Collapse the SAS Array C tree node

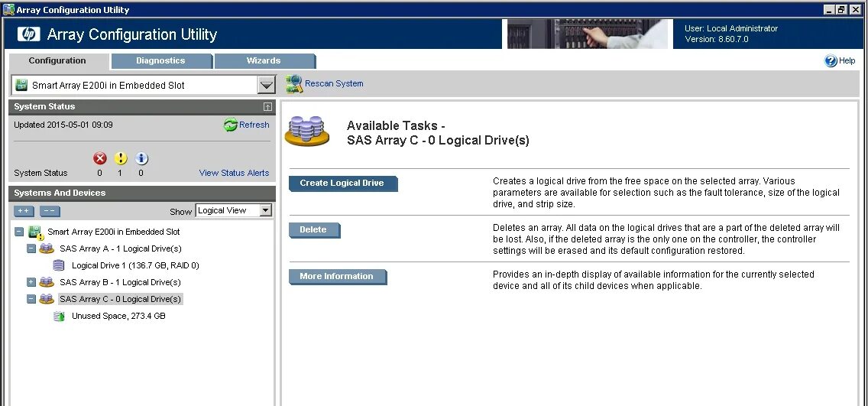[31, 299]
